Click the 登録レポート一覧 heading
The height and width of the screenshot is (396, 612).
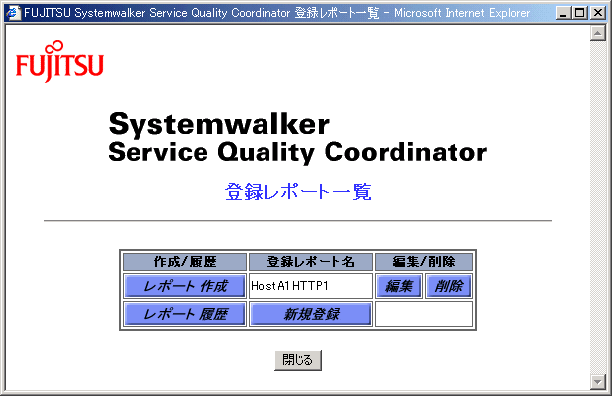(298, 192)
